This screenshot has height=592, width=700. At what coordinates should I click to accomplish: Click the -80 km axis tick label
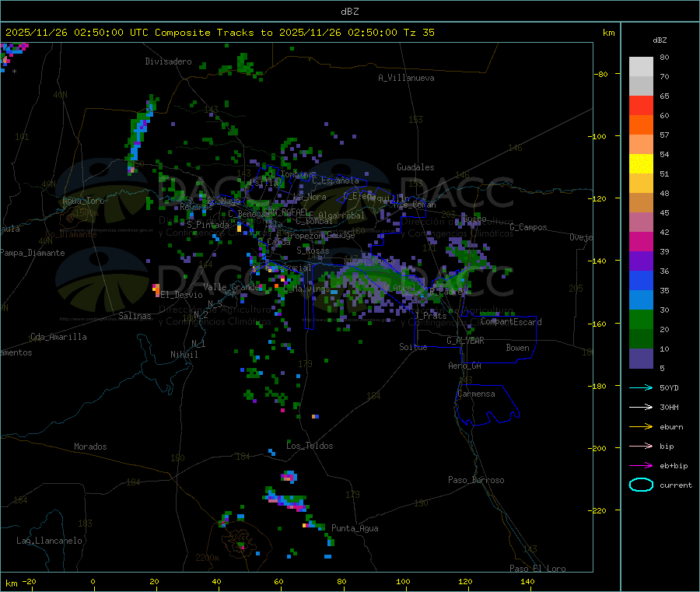(601, 74)
